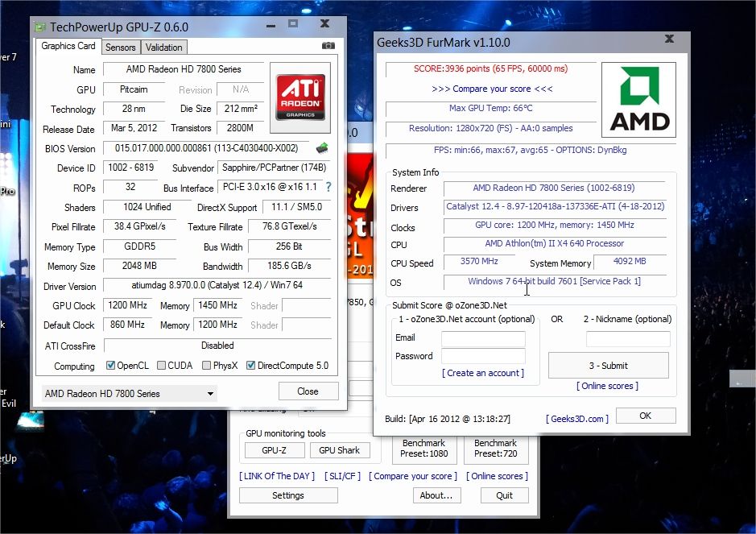Viewport: 756px width, 534px height.
Task: Click the GPU-Z screenshot camera icon
Action: coord(328,46)
